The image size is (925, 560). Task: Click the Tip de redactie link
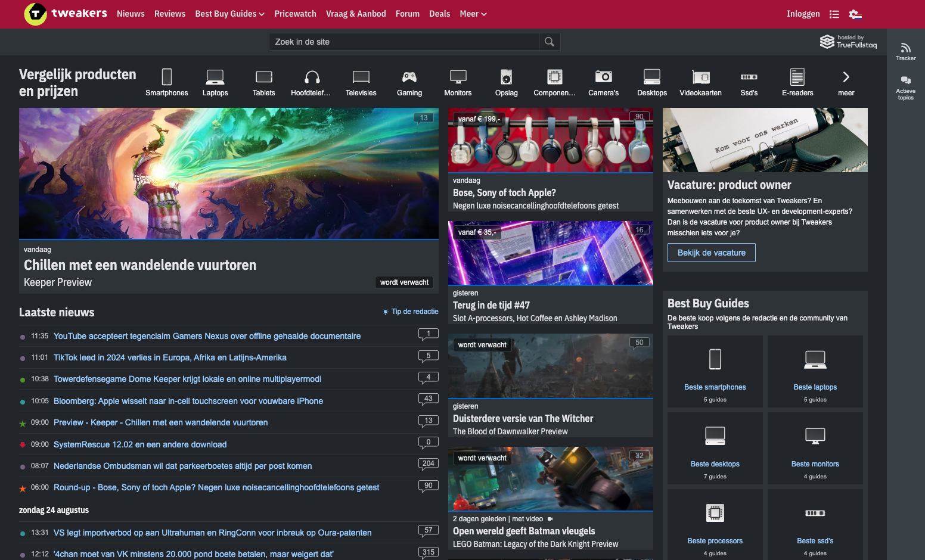tap(411, 312)
